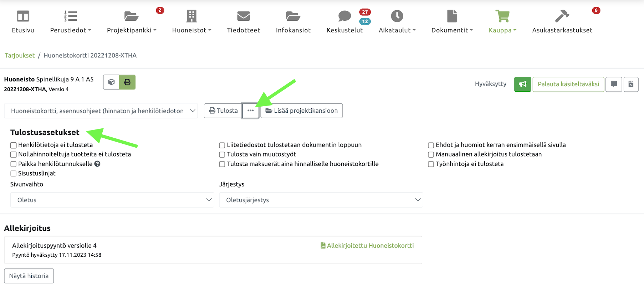Open Asukastarkastukset hammer icon
The image size is (644, 291).
point(562,16)
